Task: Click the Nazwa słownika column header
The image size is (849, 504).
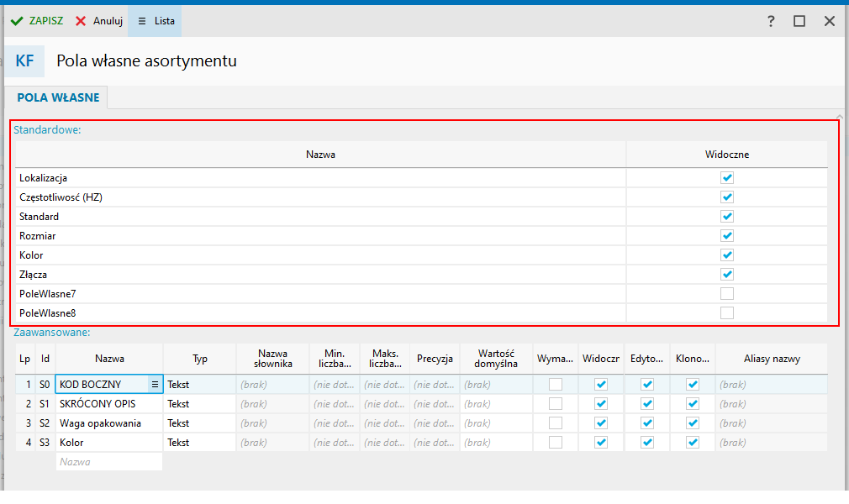Action: [273, 359]
